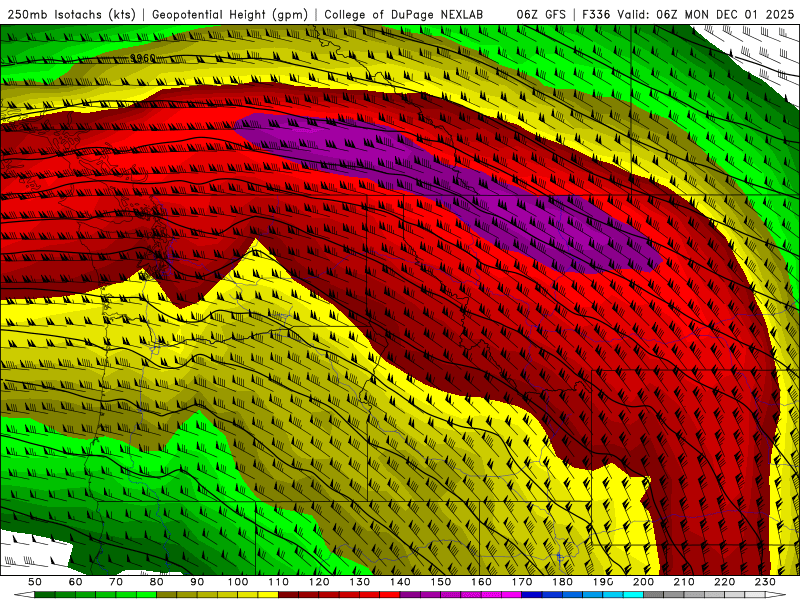Click the color bar value 90

(x=197, y=582)
